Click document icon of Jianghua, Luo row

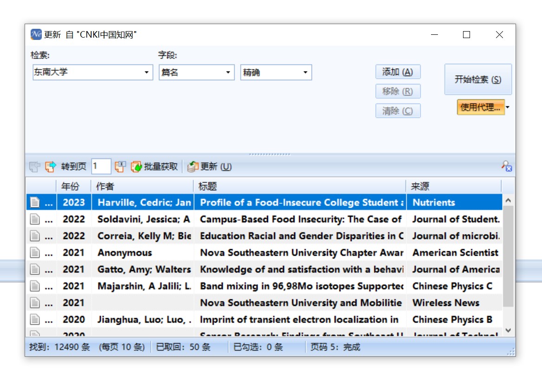pyautogui.click(x=34, y=320)
